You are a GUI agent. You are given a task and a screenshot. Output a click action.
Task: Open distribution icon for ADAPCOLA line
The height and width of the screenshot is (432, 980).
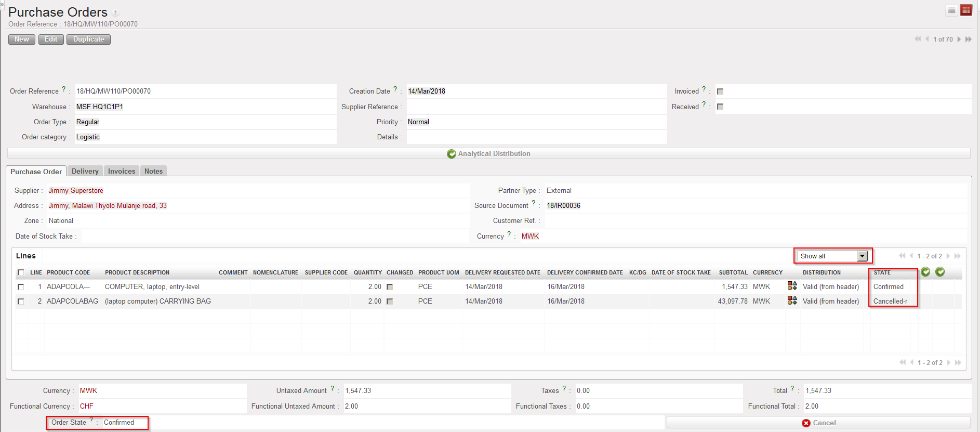click(792, 286)
